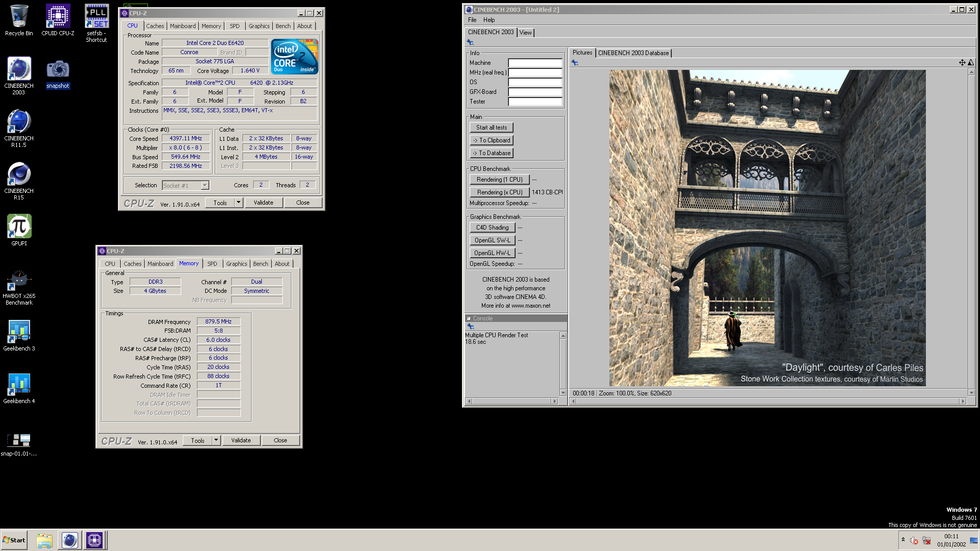
Task: Show hidden system tray icons
Action: pos(903,540)
